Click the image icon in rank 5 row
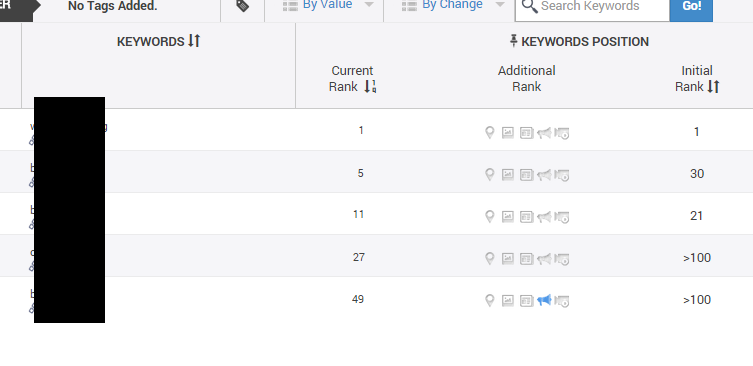This screenshot has height=366, width=753. (x=508, y=174)
